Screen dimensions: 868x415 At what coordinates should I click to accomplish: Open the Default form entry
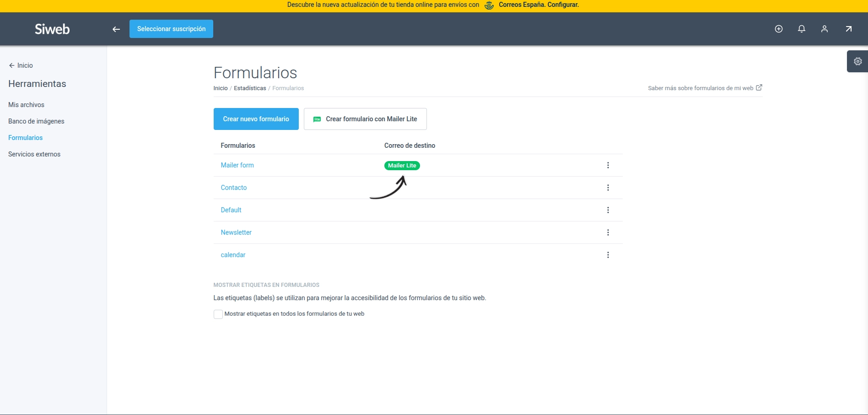[231, 210]
